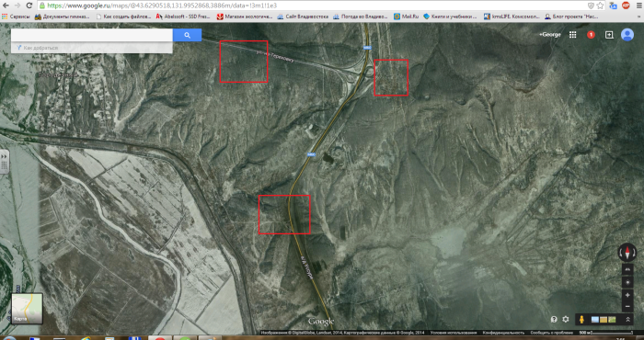Viewport: 644px width, 340px height.
Task: Open the Google apps grid
Action: coord(572,35)
